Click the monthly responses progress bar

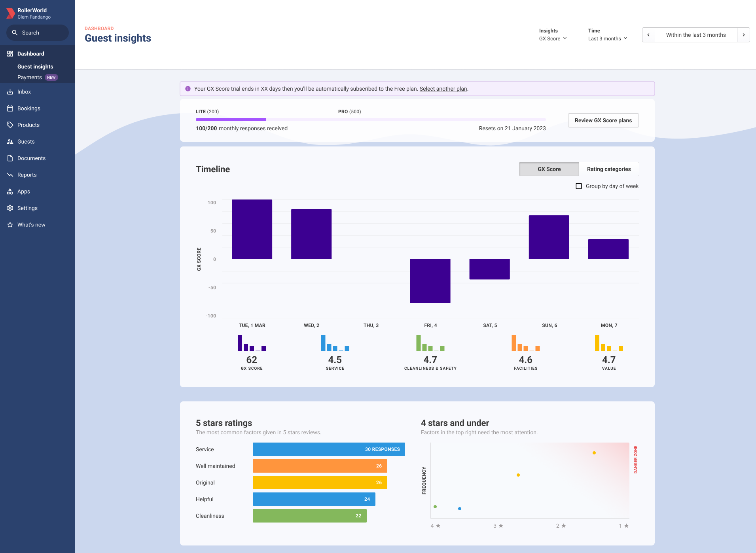[370, 120]
